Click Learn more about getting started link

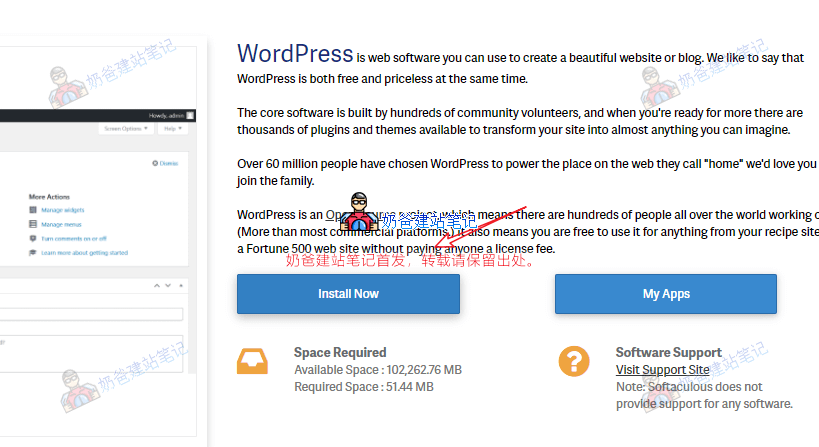click(85, 253)
